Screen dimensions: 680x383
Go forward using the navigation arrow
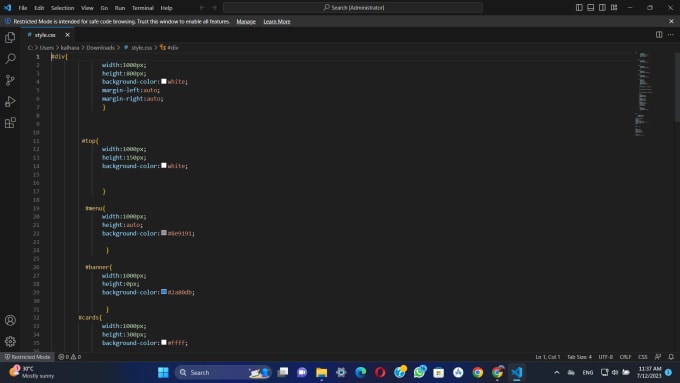tap(214, 7)
